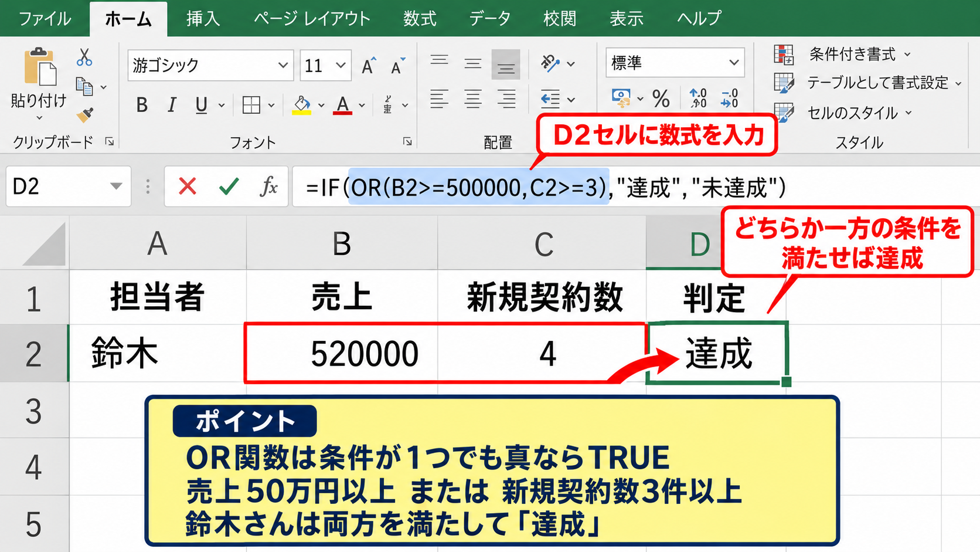Screen dimensions: 980x552
Task: Open Insert Function fx button
Action: 268,187
